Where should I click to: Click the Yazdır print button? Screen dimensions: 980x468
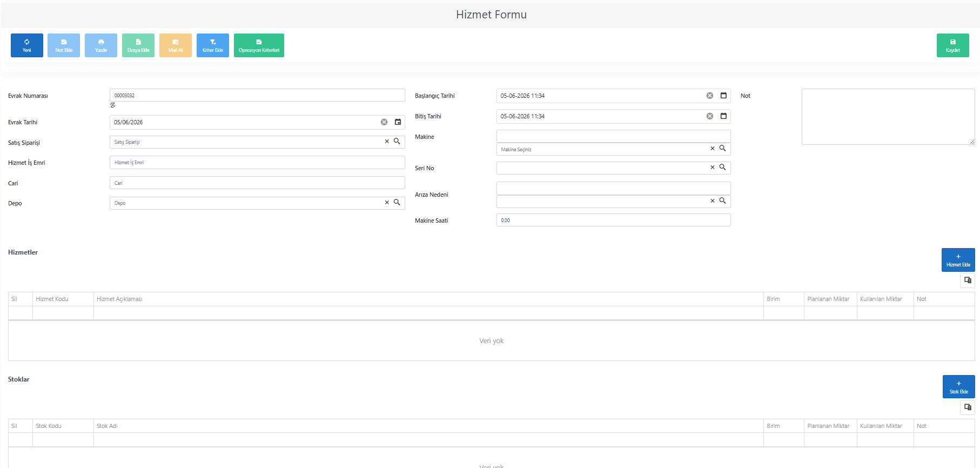pos(101,45)
